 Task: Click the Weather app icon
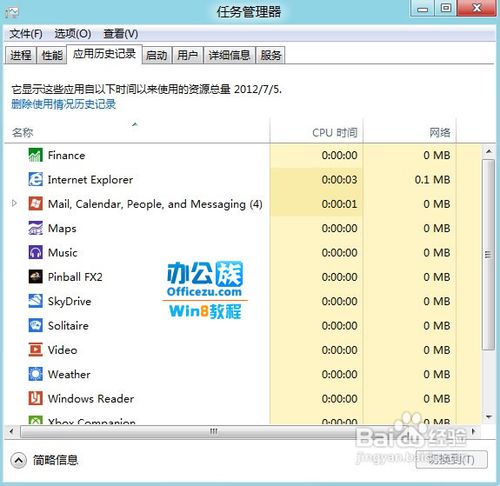35,374
